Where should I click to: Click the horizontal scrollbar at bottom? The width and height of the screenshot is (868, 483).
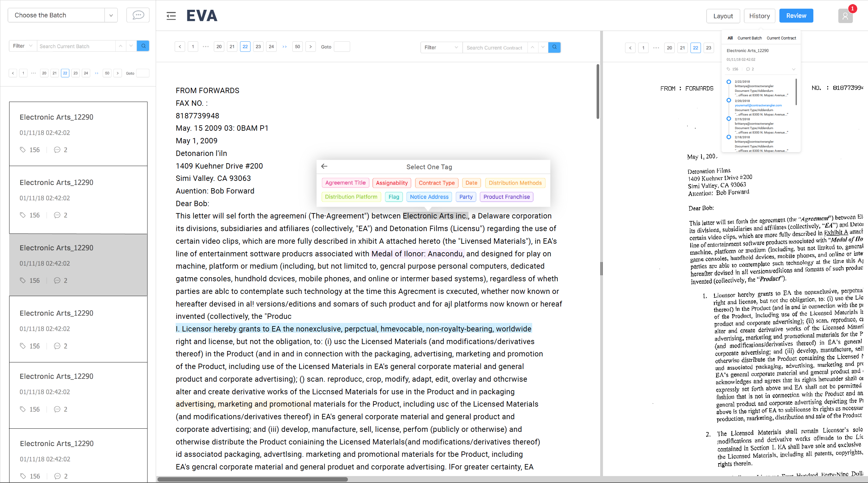252,479
